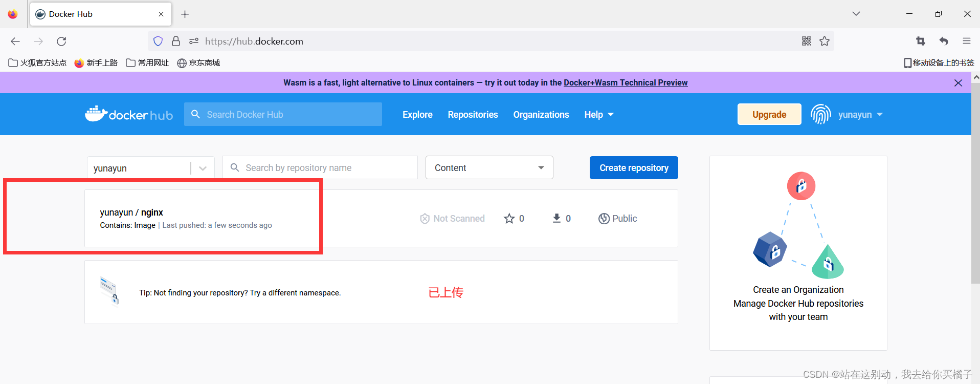Click Create repository button
This screenshot has width=980, height=384.
(634, 168)
